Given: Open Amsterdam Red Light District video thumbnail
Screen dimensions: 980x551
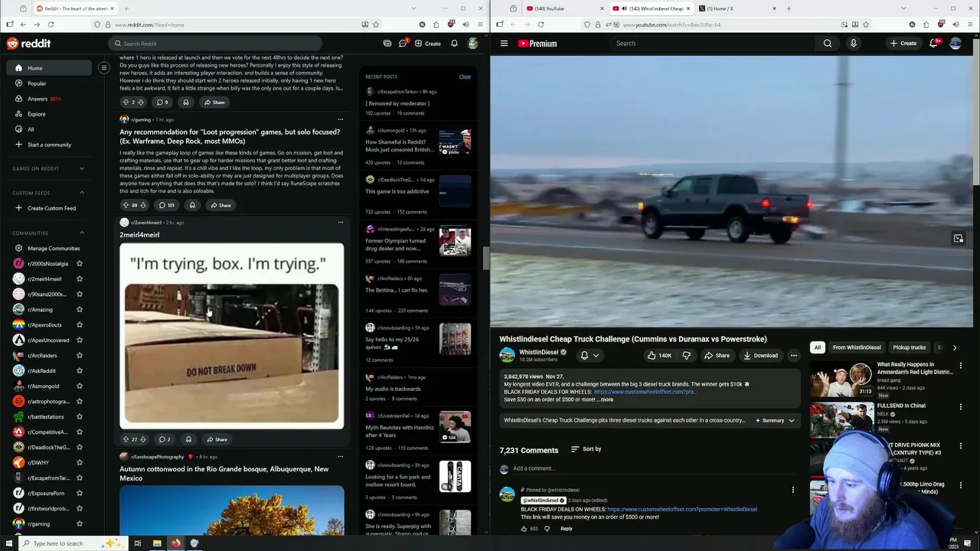Looking at the screenshot, I should tap(841, 380).
